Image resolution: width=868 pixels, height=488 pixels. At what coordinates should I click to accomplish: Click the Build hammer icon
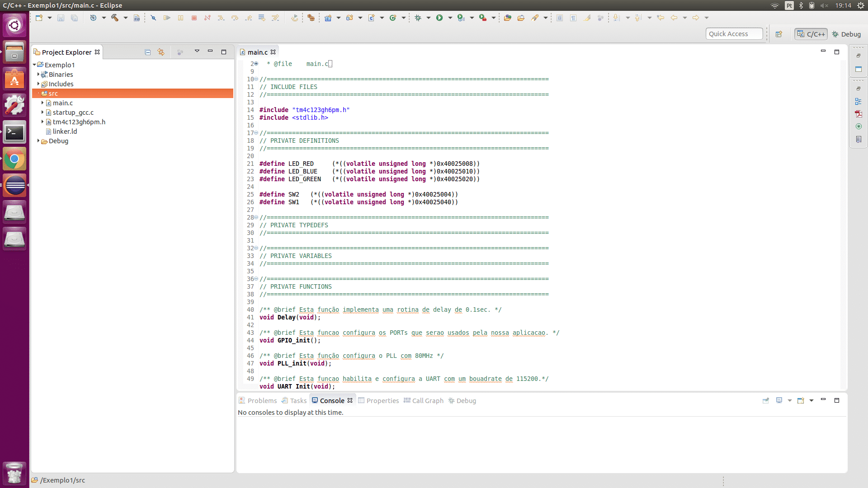click(115, 18)
